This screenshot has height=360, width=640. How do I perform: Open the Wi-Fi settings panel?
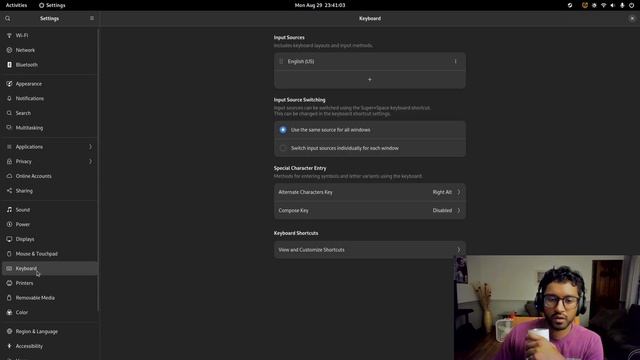click(x=50, y=36)
